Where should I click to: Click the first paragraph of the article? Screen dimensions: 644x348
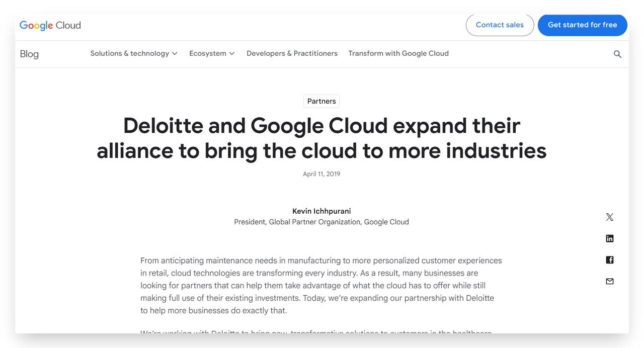(321, 285)
